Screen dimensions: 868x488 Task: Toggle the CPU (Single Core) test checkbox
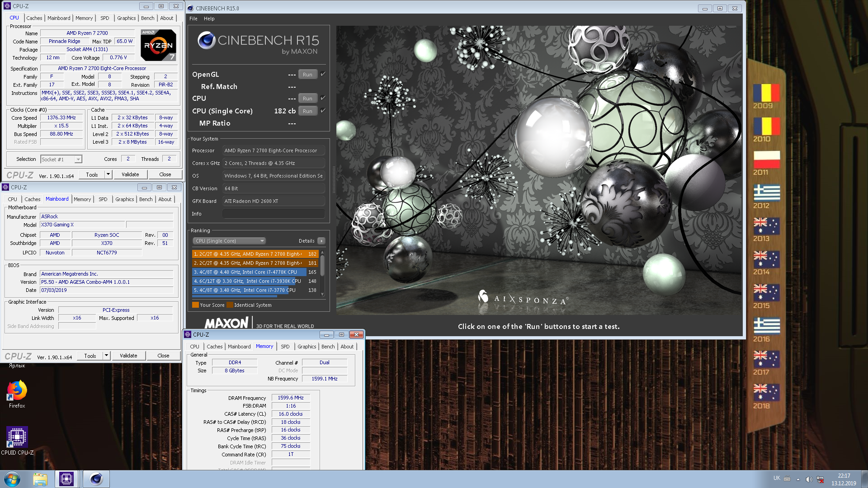[323, 111]
